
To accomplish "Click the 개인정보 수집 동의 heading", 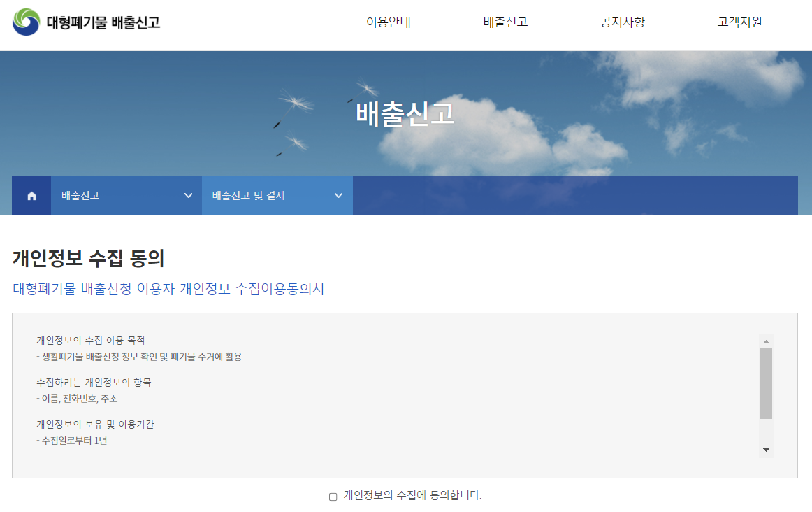I will click(x=88, y=258).
